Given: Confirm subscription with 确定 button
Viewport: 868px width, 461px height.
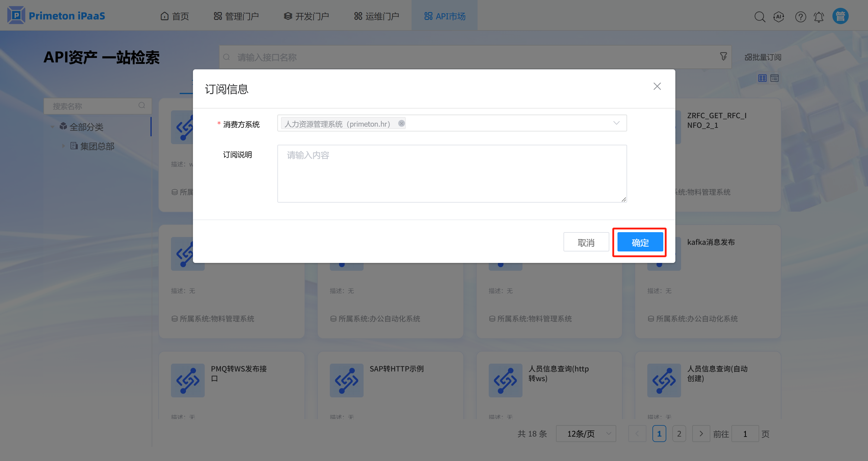Looking at the screenshot, I should [639, 242].
